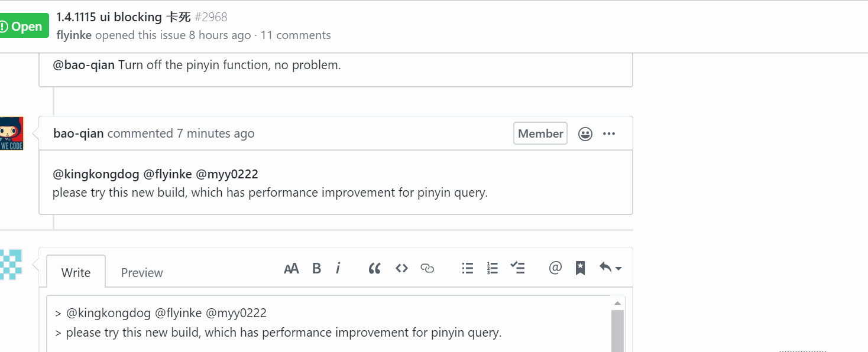Viewport: 868px width, 352px height.
Task: Click bao-qian's avatar thumbnail
Action: (11, 133)
